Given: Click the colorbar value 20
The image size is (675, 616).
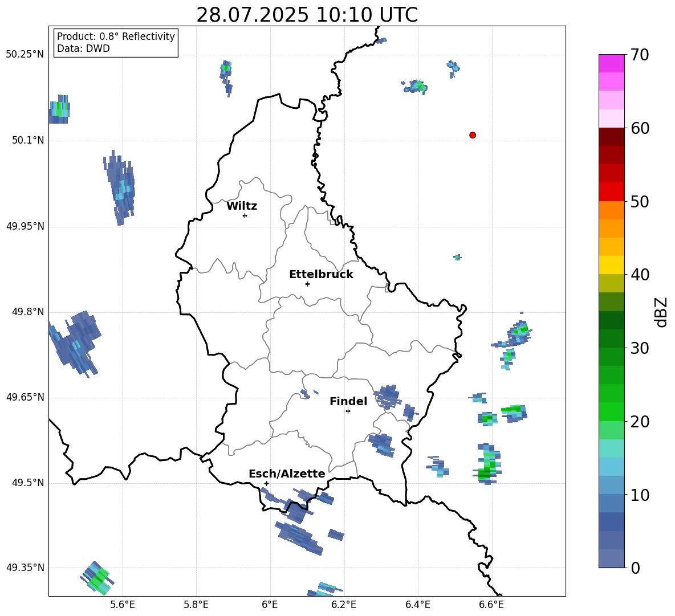Looking at the screenshot, I should pos(640,422).
